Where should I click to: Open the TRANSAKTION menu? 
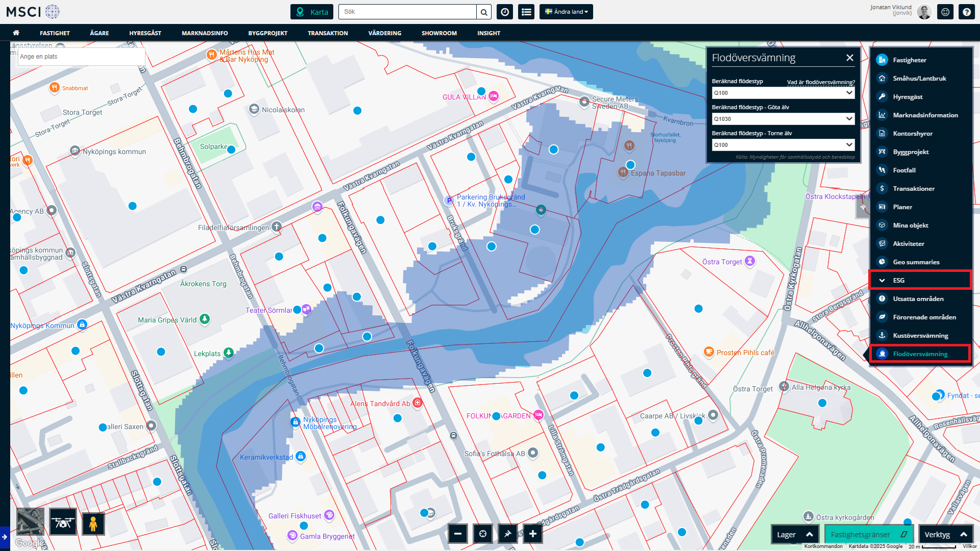pos(328,33)
